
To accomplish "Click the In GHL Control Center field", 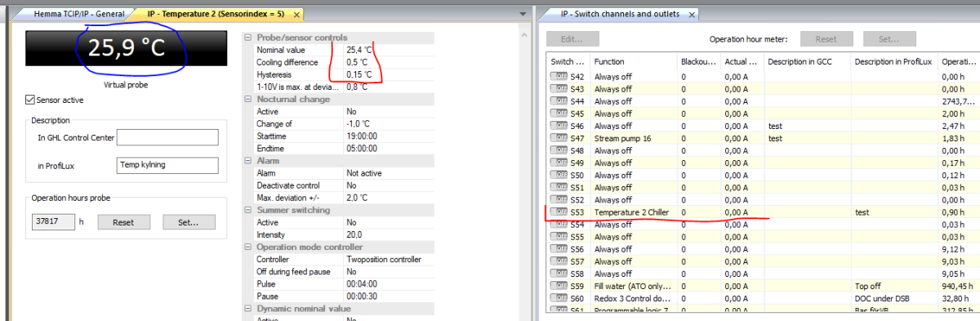I will coord(168,137).
